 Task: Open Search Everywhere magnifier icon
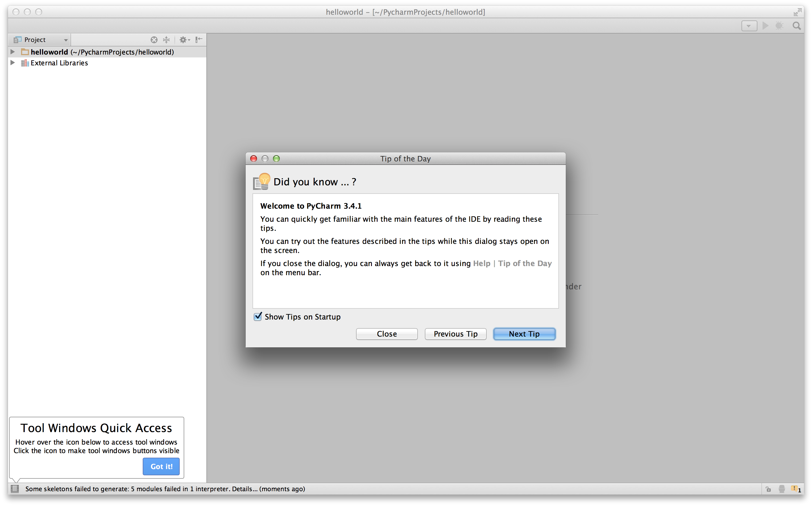pos(797,26)
